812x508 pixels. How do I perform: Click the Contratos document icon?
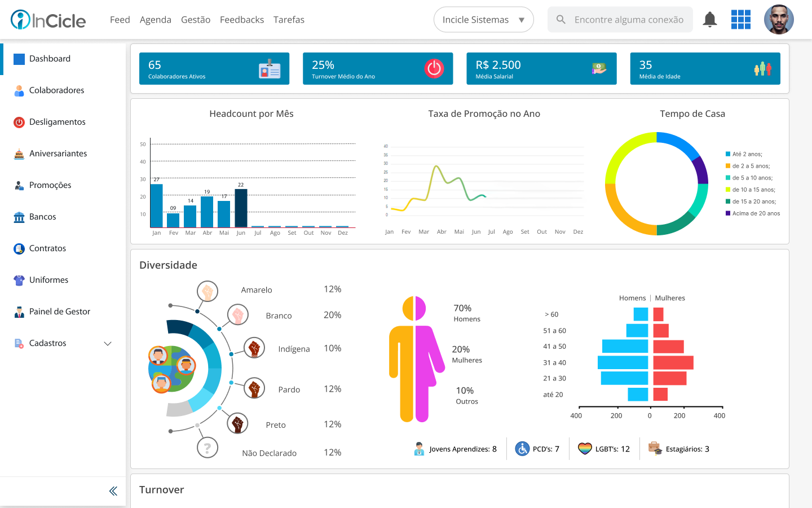(x=19, y=248)
